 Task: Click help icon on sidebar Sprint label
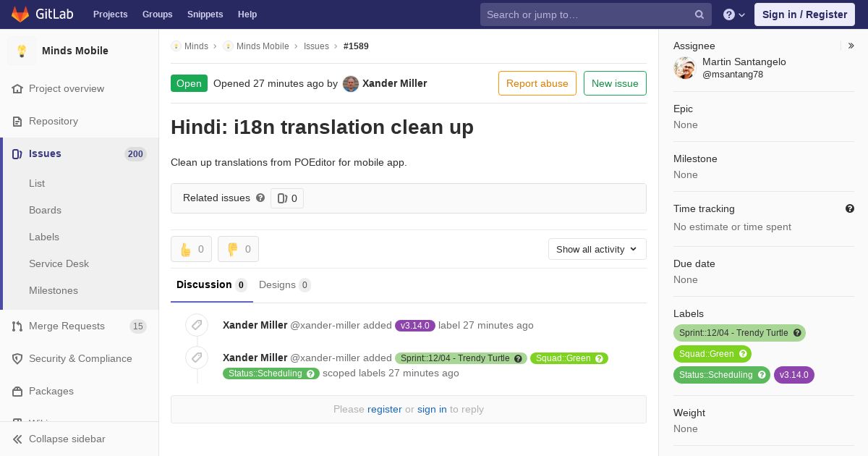797,333
